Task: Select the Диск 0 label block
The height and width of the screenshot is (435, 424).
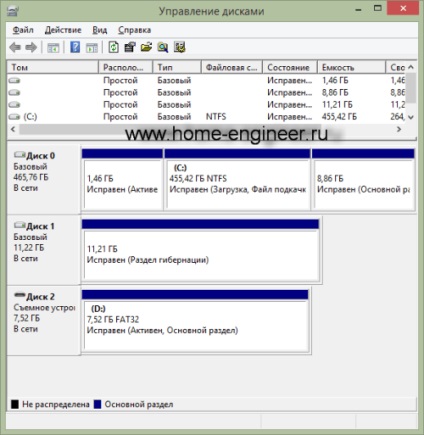Action: (x=43, y=179)
